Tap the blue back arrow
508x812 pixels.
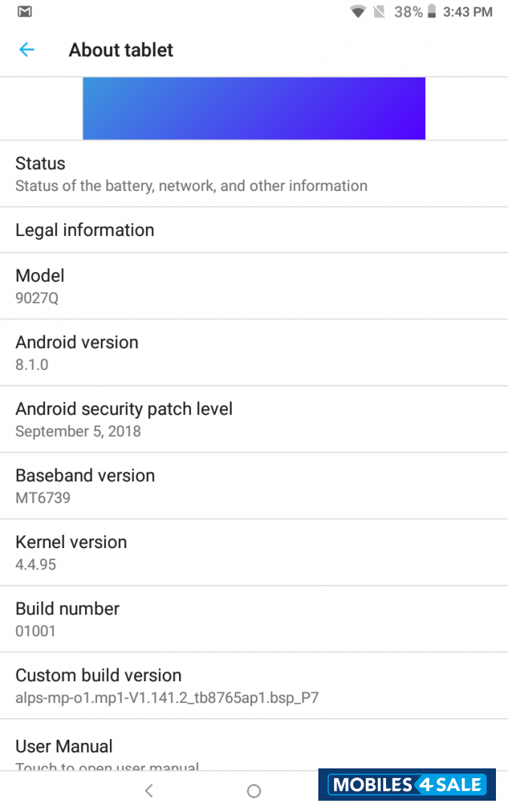pos(27,50)
